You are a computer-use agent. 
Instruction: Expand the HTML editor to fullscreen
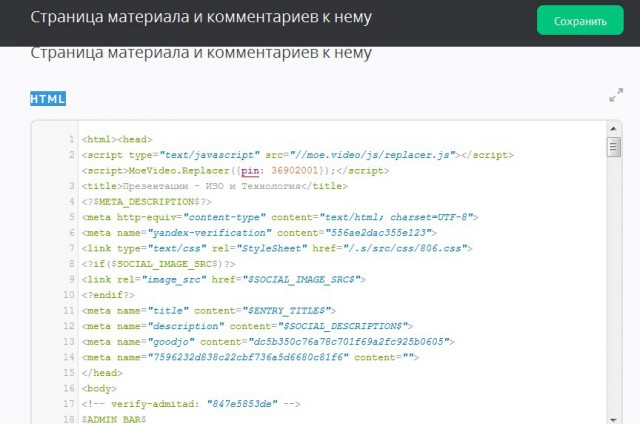(x=616, y=97)
